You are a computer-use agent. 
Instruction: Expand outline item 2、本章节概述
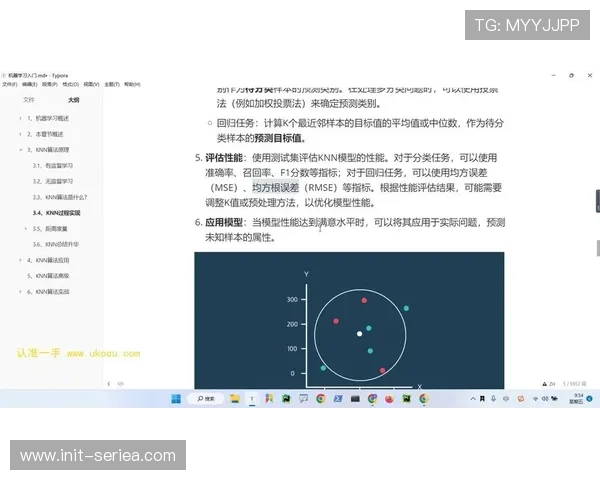[x=20, y=134]
